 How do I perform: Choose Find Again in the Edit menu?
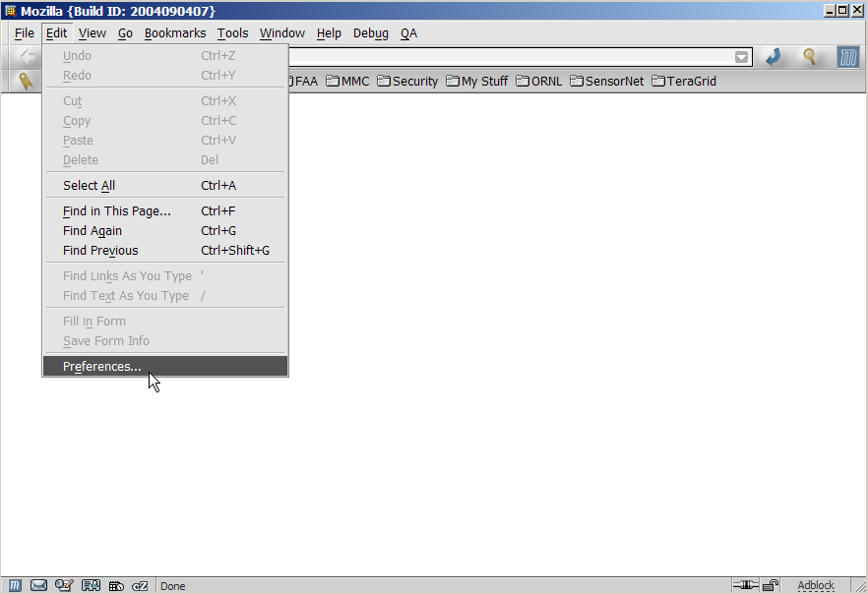[165, 231]
